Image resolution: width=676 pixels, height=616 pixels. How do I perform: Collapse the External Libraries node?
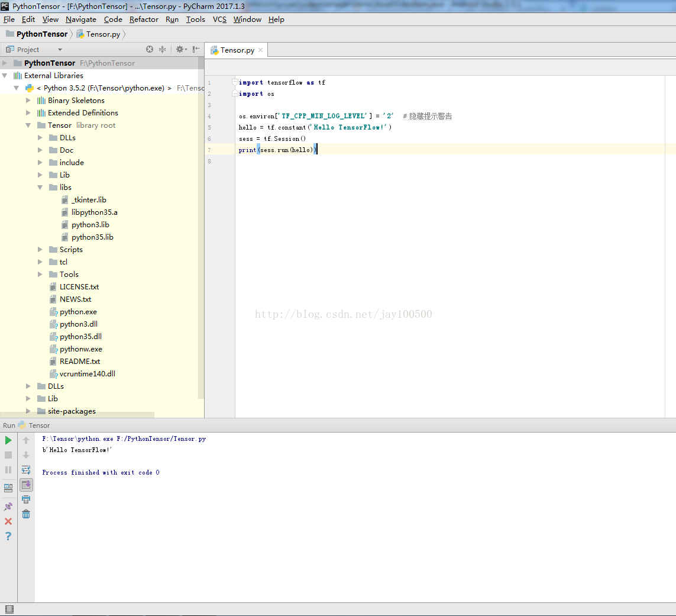tap(5, 76)
